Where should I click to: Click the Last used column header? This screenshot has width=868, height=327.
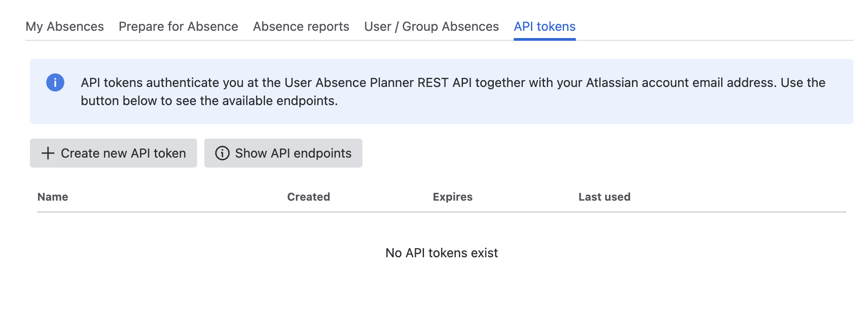604,197
